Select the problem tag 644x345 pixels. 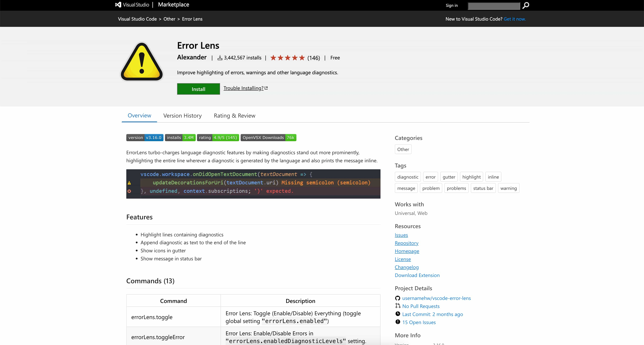point(431,188)
